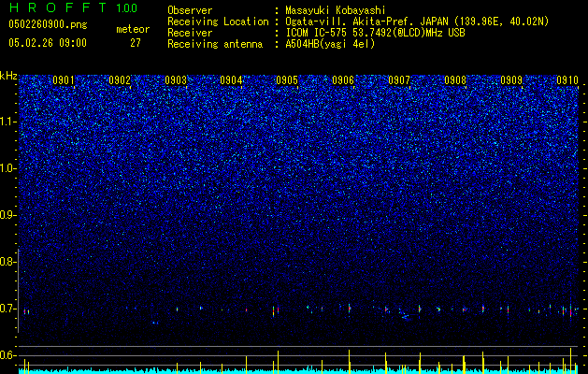Click the 0908 time marker

[x=455, y=80]
